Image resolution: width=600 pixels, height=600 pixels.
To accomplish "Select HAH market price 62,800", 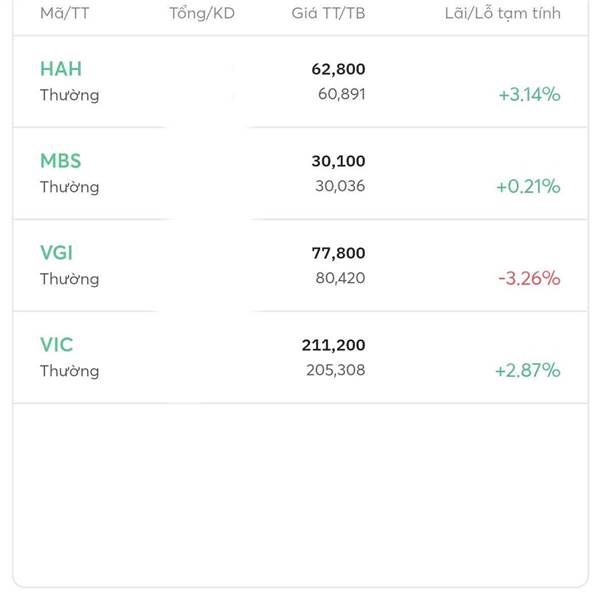I will (x=339, y=69).
